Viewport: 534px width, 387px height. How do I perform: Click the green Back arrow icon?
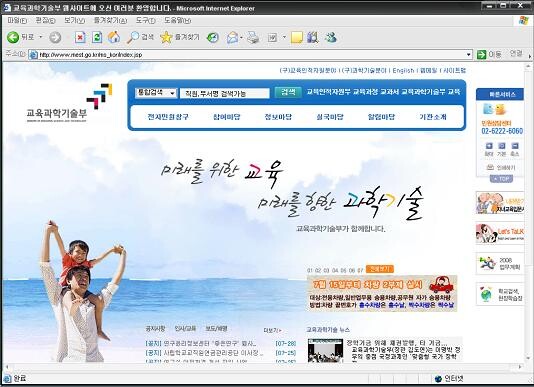point(13,37)
